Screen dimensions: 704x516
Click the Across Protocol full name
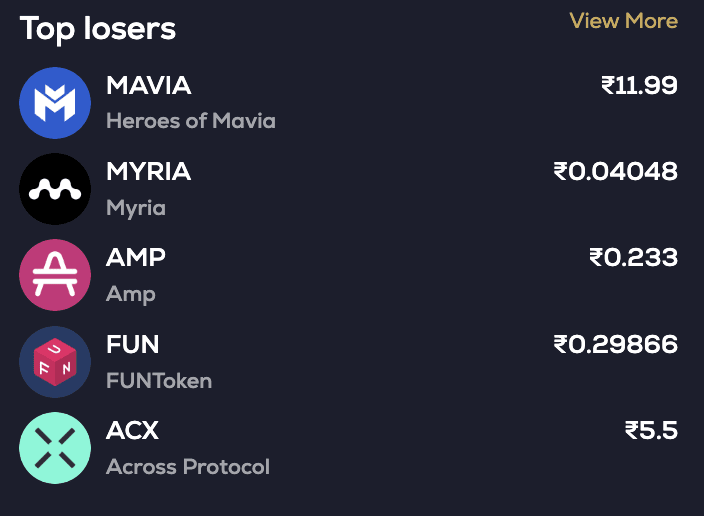[x=188, y=467]
